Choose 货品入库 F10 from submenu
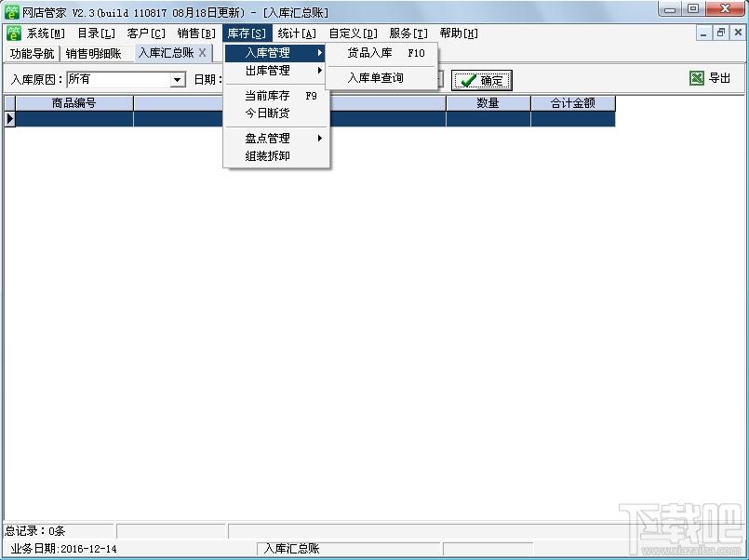The image size is (749, 560). pyautogui.click(x=381, y=53)
